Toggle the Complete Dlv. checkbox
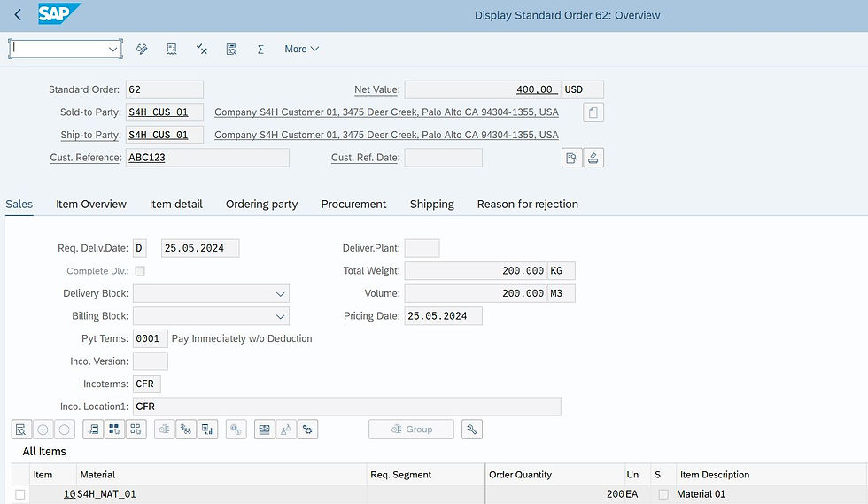The height and width of the screenshot is (504, 868). pos(140,271)
